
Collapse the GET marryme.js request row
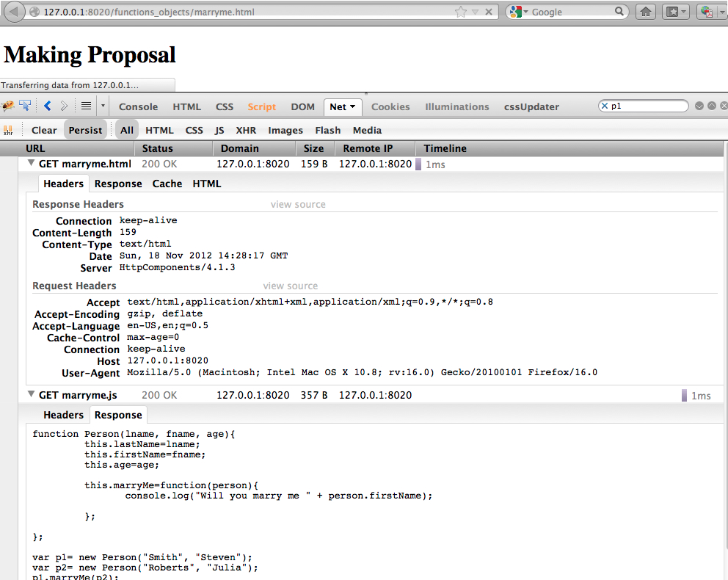pos(32,395)
